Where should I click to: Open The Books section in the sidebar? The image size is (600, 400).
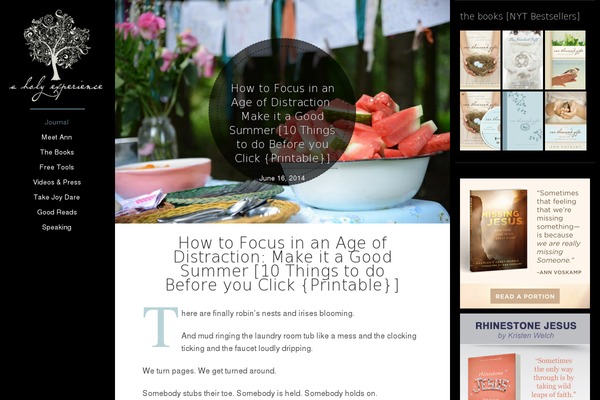[57, 152]
